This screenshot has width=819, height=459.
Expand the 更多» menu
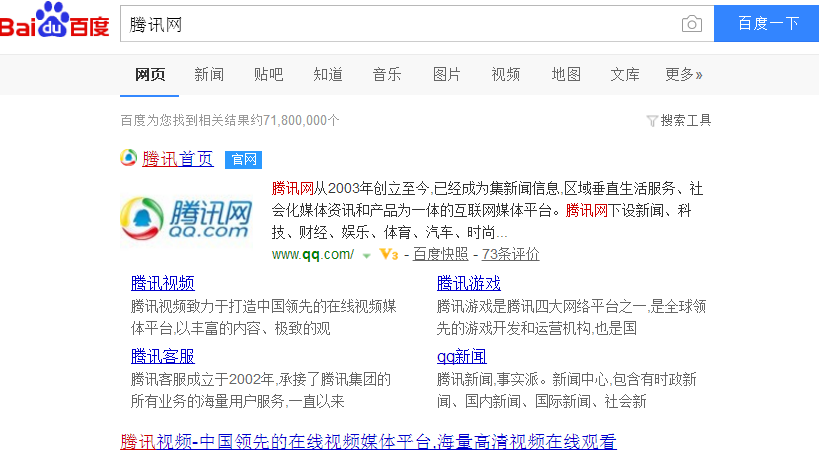coord(684,75)
